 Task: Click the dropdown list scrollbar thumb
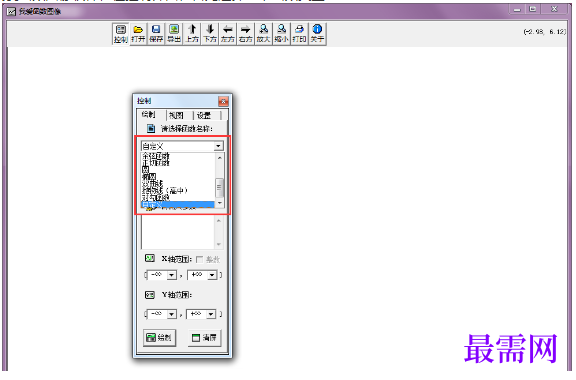pyautogui.click(x=219, y=188)
